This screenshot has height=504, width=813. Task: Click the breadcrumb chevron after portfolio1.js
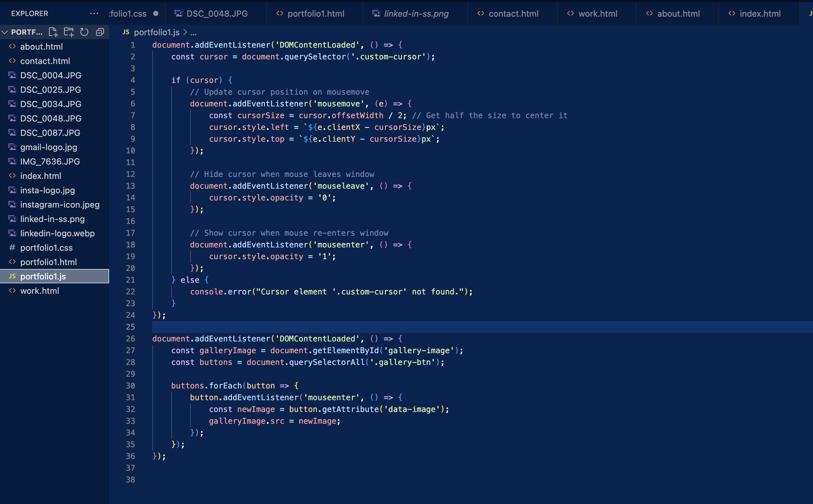click(185, 32)
